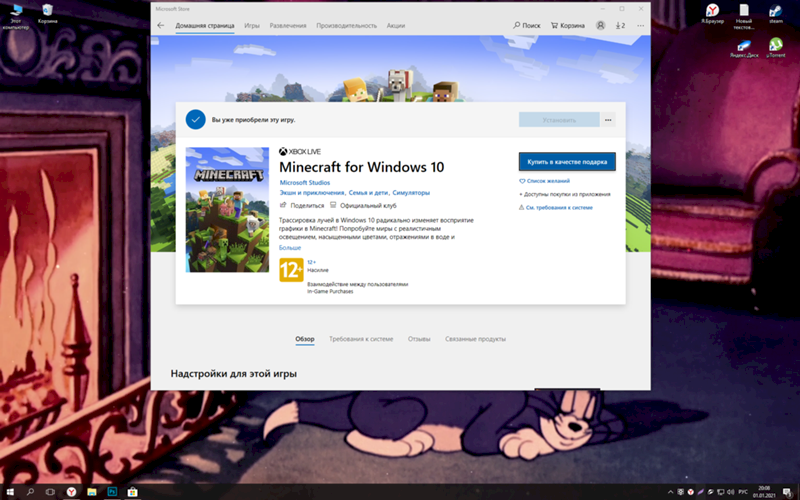Click the taskbar search magnifier
The image size is (800, 500).
coord(30,492)
